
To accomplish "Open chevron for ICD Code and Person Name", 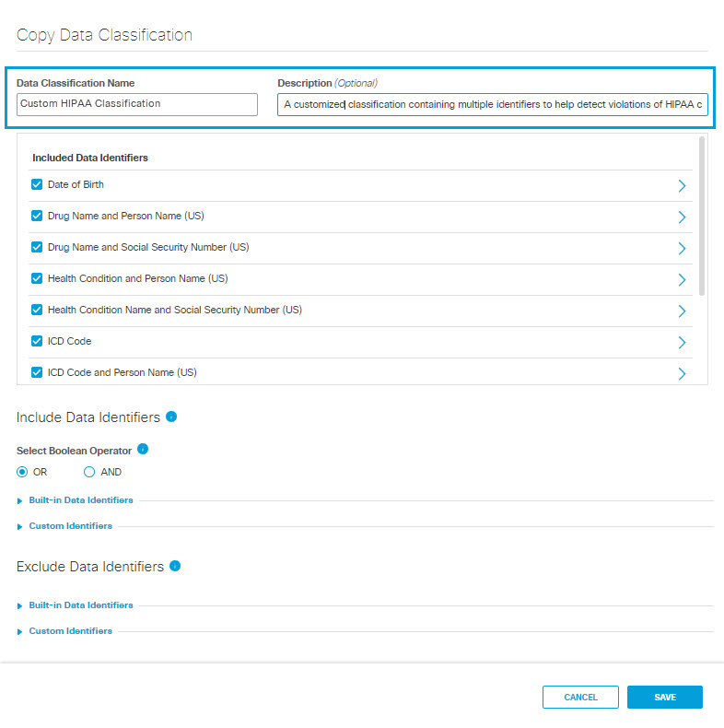I will [x=682, y=374].
